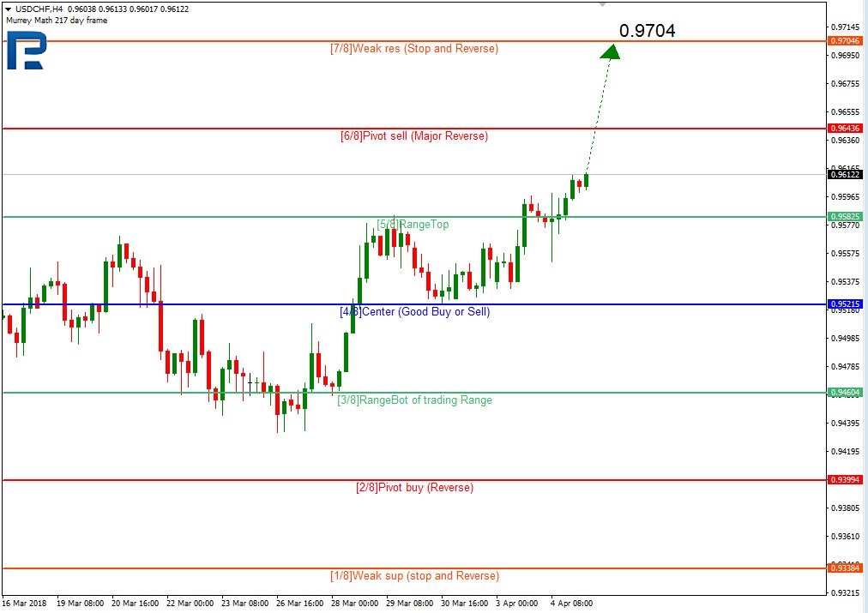Click the 29 Mar 08:00 time label
Image resolution: width=868 pixels, height=613 pixels.
[409, 603]
